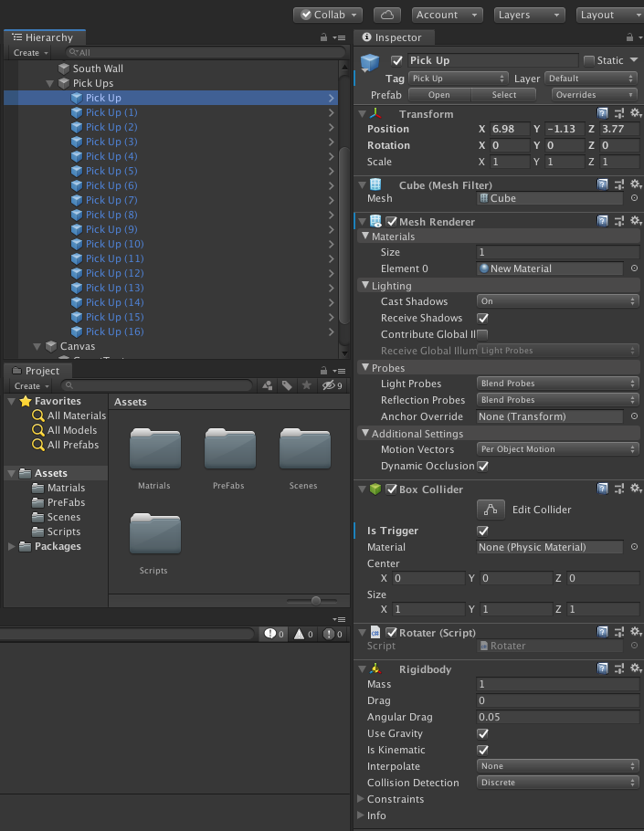Click Save Search star icon

(306, 385)
